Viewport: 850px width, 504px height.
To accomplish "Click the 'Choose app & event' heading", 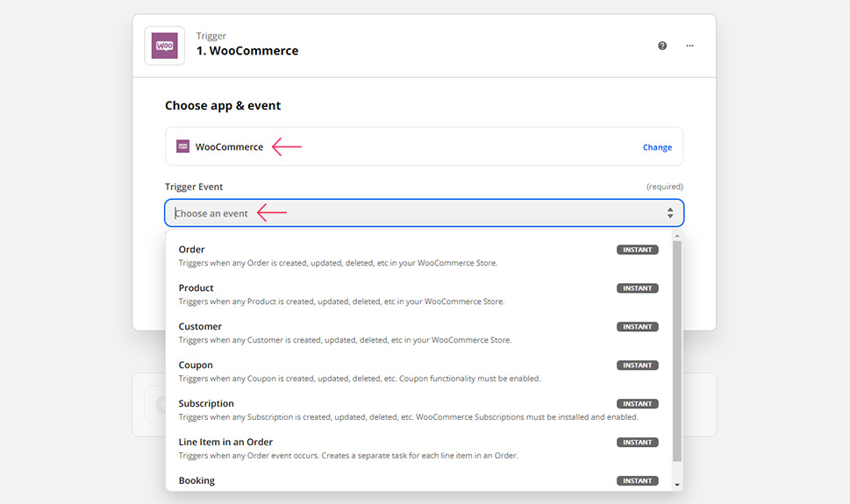I will [x=223, y=106].
